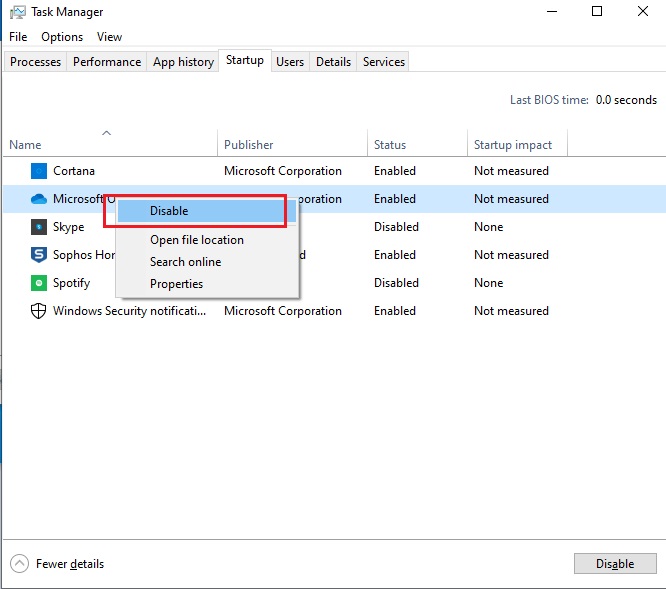Sort by the Publisher column header
This screenshot has height=589, width=666.
[x=292, y=145]
